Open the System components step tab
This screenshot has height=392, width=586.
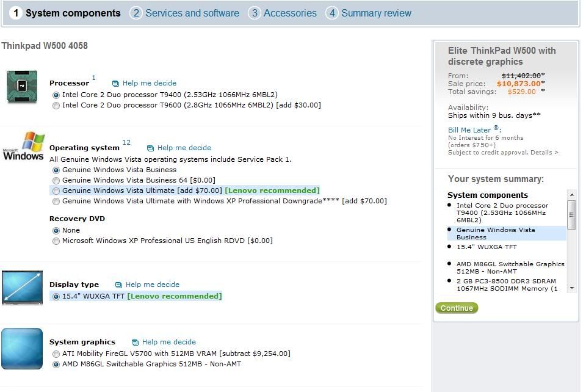(x=65, y=13)
